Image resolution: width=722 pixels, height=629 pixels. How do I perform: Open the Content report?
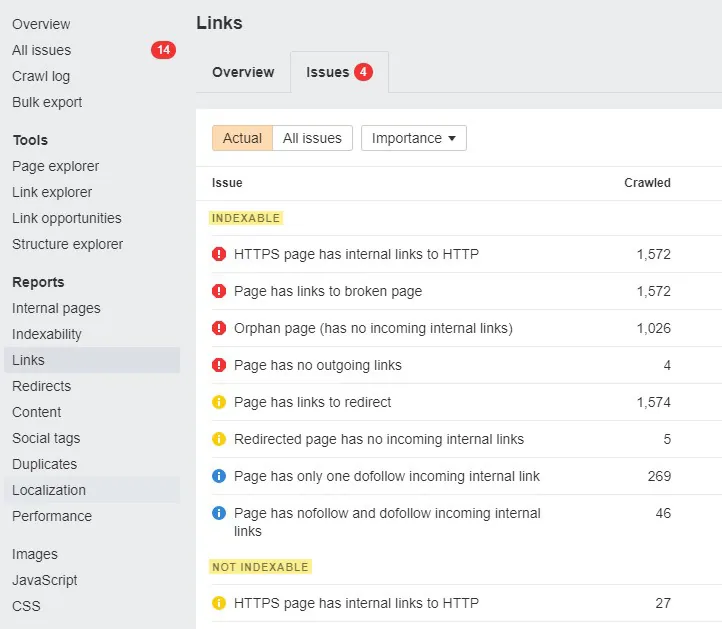pyautogui.click(x=36, y=412)
